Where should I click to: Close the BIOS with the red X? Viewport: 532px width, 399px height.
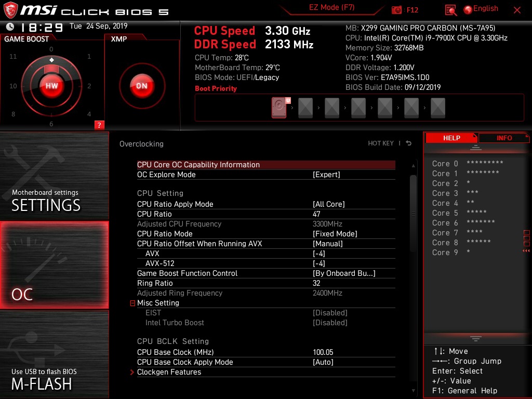coord(517,10)
